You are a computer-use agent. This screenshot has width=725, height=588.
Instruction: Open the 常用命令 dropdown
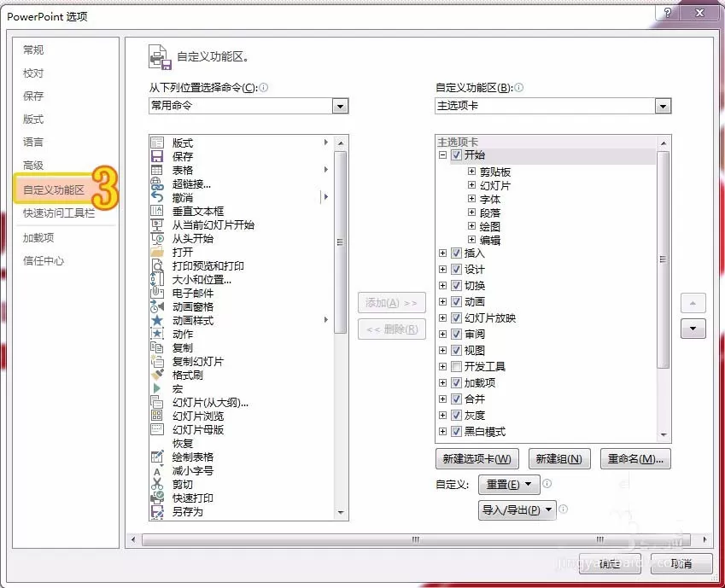click(x=341, y=106)
